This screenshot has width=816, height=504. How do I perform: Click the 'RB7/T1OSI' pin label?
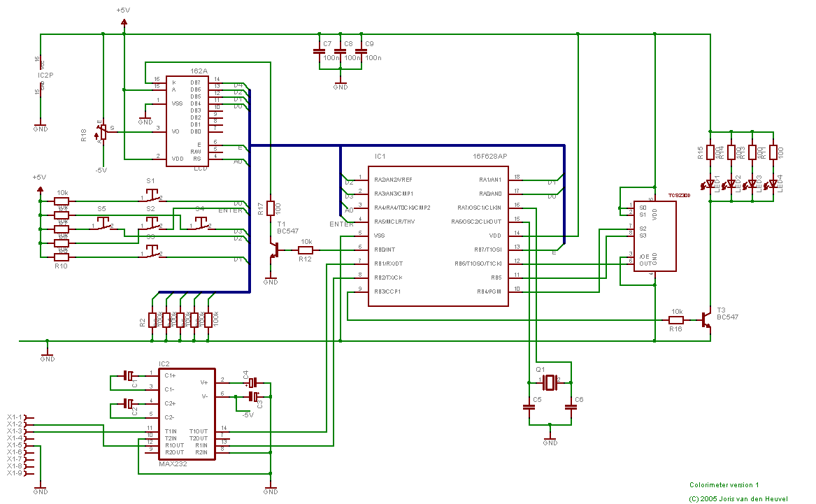click(487, 250)
